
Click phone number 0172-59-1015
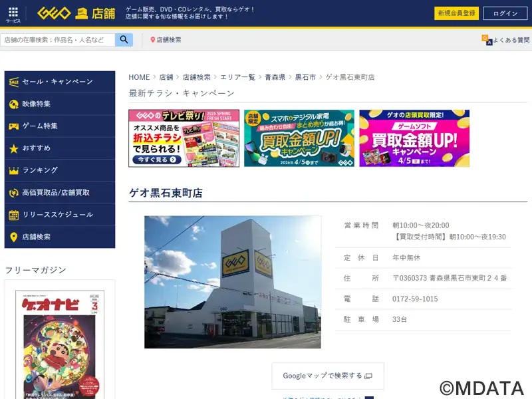coord(415,299)
